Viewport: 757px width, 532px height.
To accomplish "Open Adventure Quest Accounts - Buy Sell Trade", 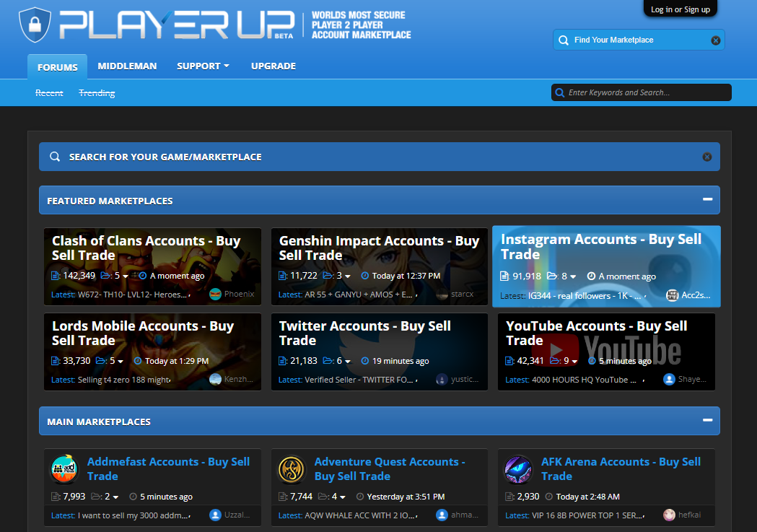I will click(x=390, y=468).
